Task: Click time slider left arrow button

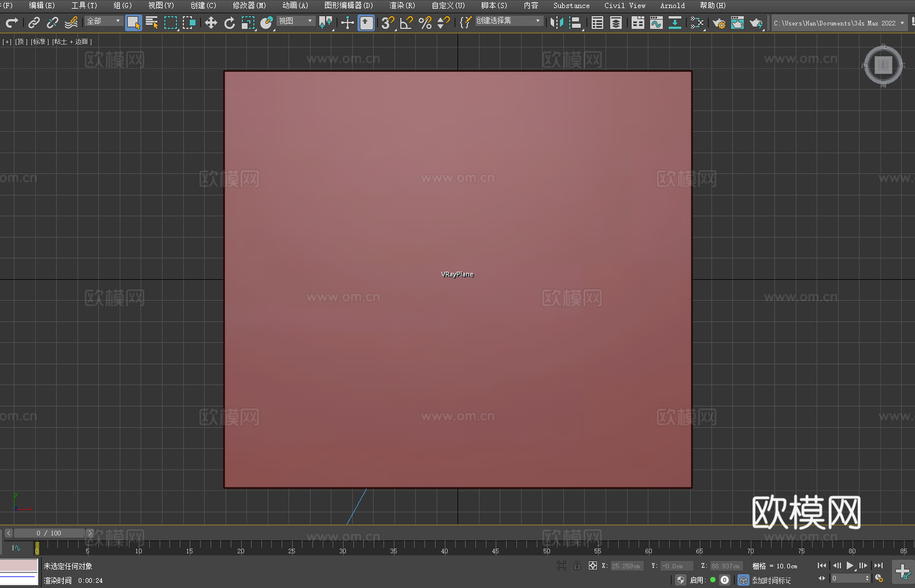Action: click(8, 533)
